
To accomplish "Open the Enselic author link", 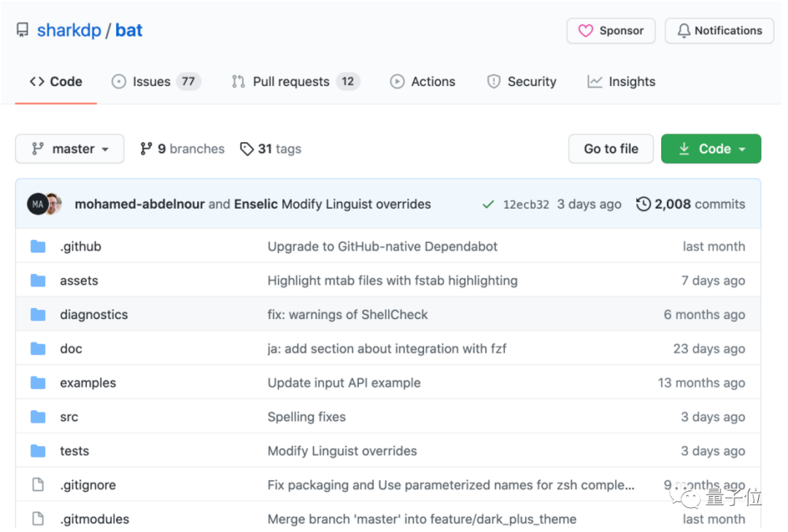I will (x=256, y=204).
